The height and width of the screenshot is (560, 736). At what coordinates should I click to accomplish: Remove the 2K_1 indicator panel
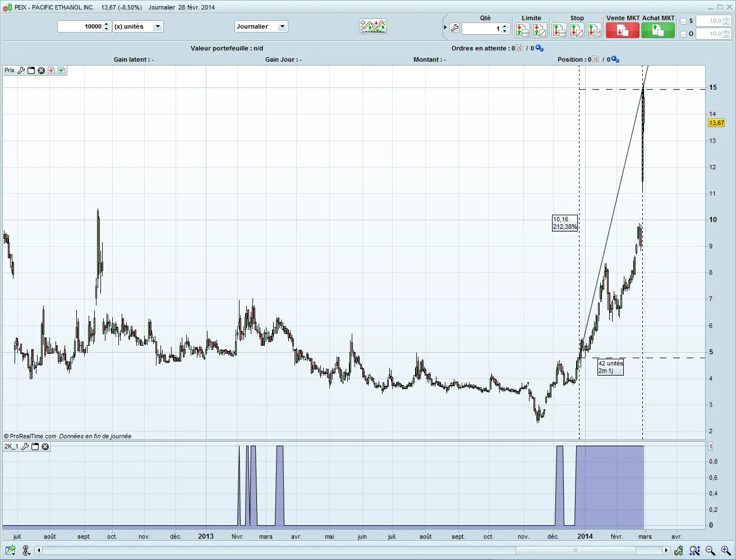point(45,447)
